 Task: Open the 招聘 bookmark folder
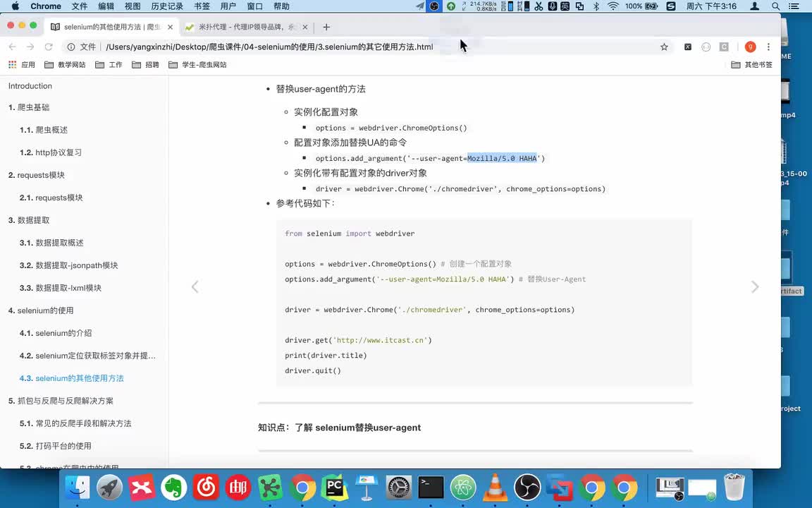[145, 65]
